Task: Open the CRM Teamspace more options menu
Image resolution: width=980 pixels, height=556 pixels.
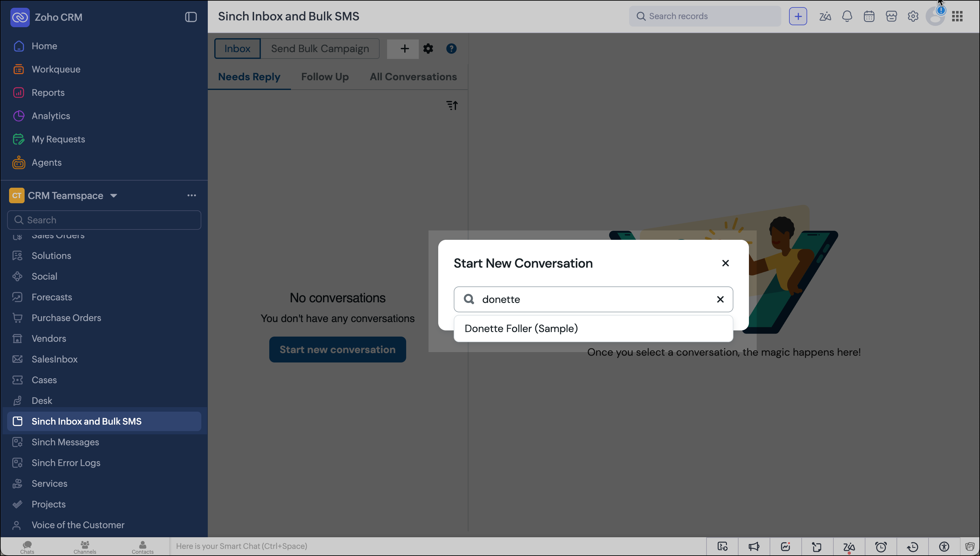Action: (x=192, y=195)
